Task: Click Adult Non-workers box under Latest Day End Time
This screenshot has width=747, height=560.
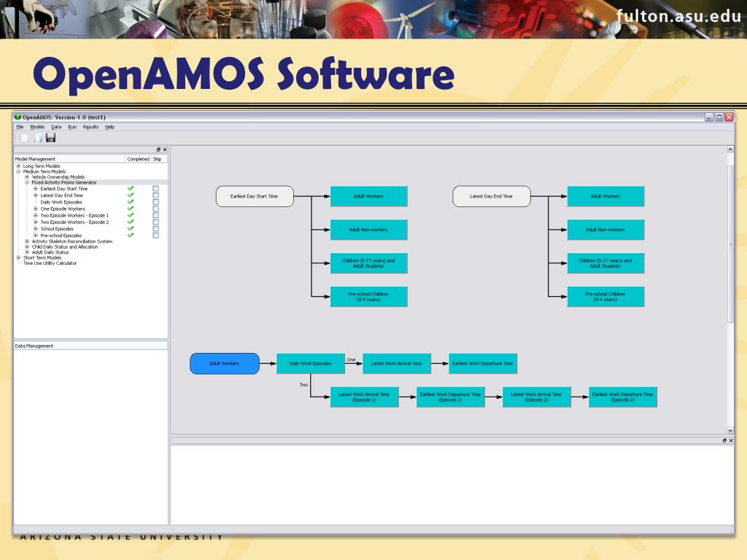Action: [x=605, y=230]
